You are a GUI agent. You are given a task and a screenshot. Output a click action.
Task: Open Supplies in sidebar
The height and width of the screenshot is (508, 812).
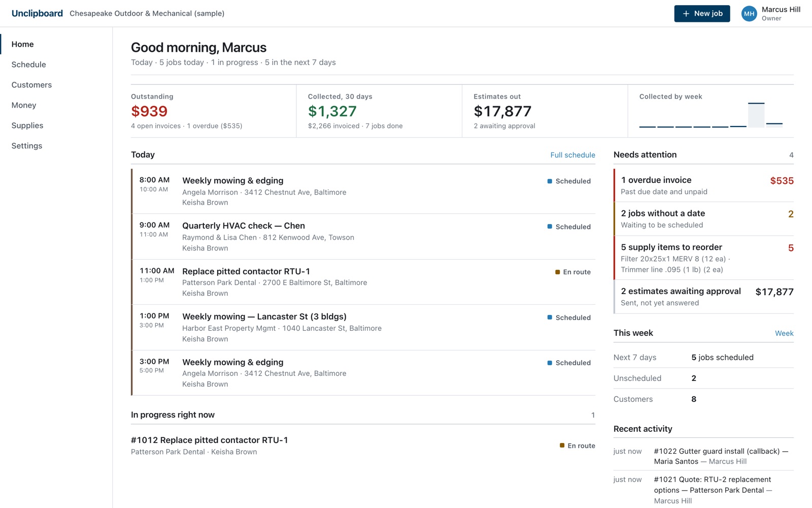tap(56, 125)
